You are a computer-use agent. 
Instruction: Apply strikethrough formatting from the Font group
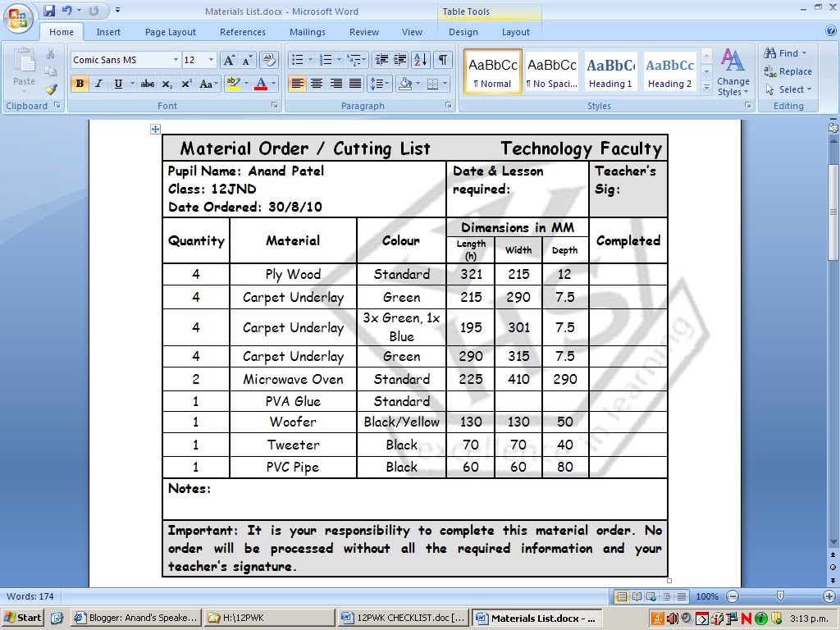(x=147, y=84)
